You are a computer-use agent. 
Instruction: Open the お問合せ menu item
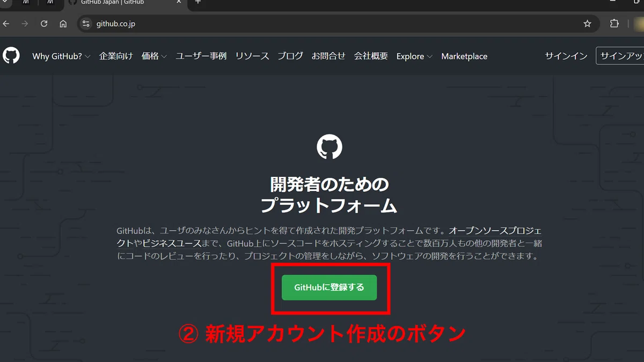point(328,56)
